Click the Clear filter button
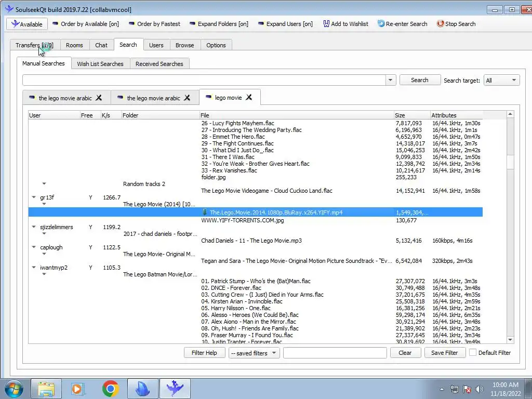This screenshot has height=399, width=532. 405,353
